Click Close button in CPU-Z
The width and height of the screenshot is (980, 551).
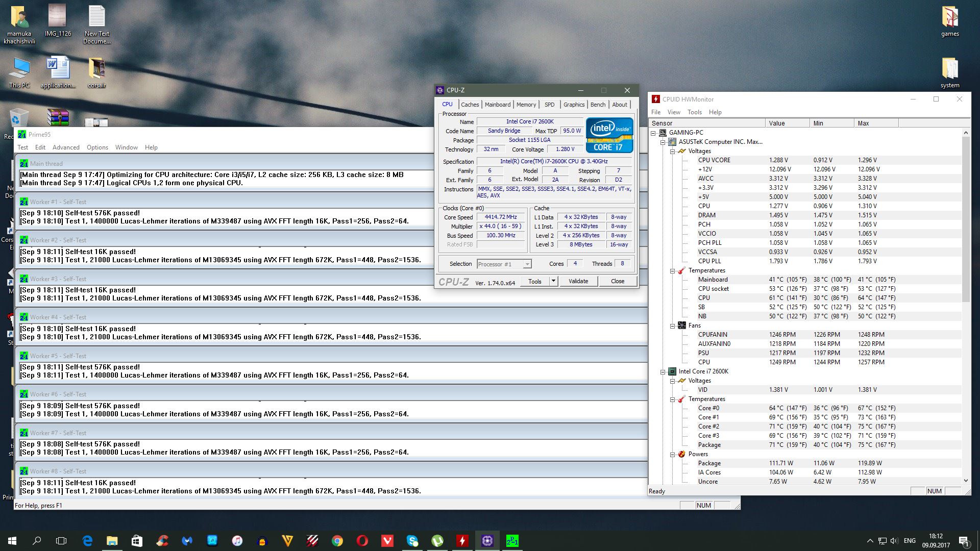tap(618, 281)
